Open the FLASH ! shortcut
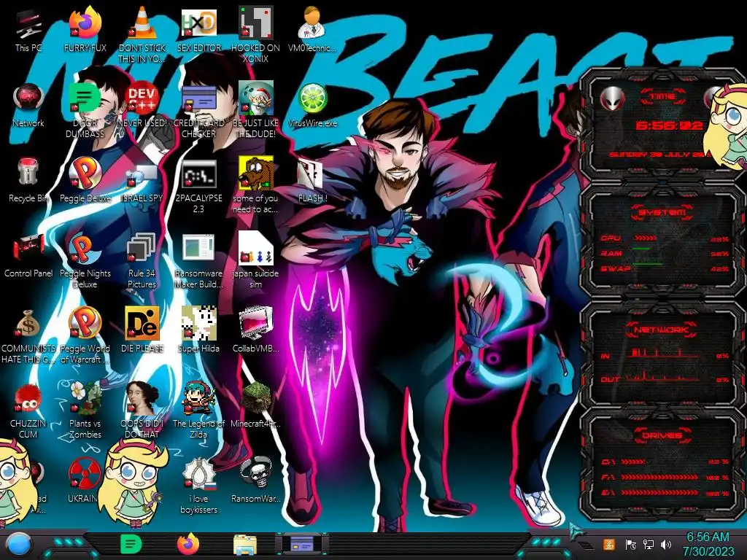747x560 pixels. tap(312, 181)
